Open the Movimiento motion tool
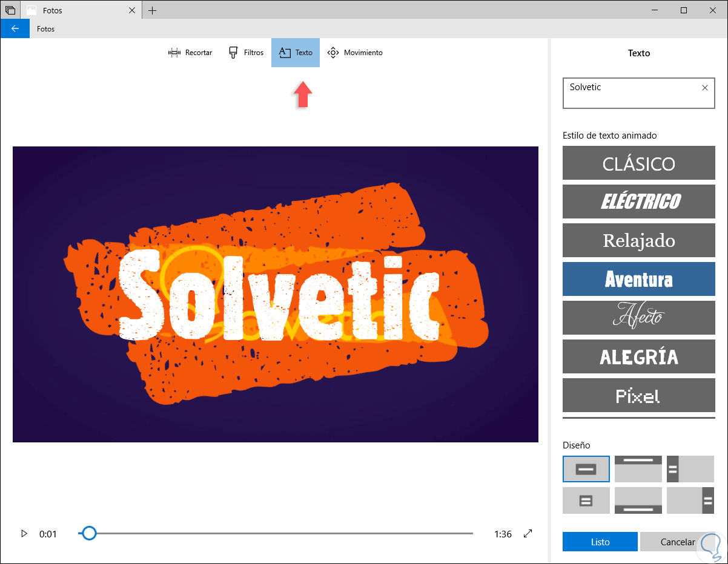This screenshot has height=564, width=728. coord(355,53)
